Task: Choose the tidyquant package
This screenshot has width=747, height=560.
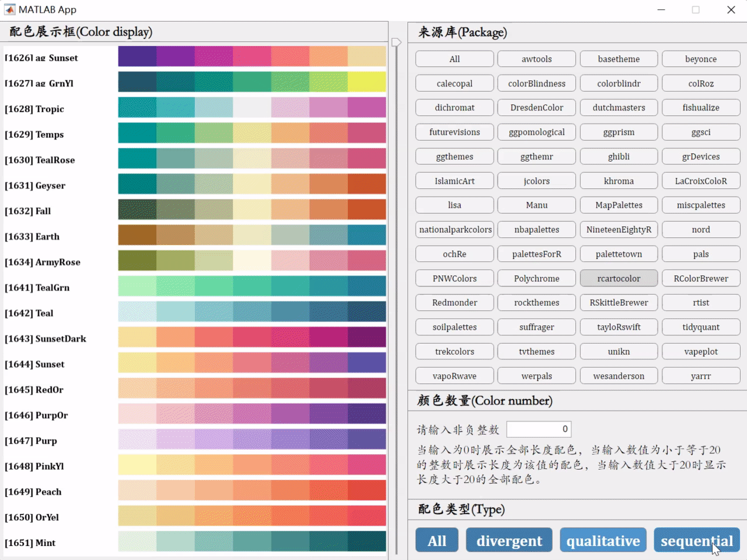Action: coord(701,327)
